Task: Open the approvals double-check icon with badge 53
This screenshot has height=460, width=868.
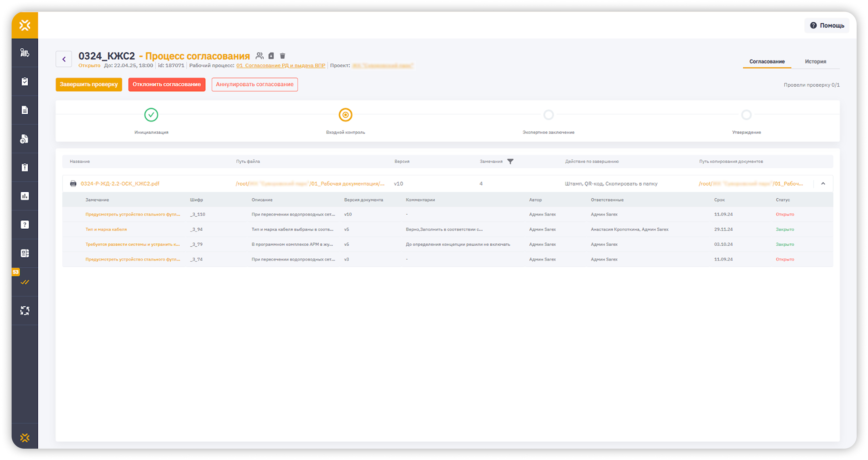Action: tap(25, 282)
